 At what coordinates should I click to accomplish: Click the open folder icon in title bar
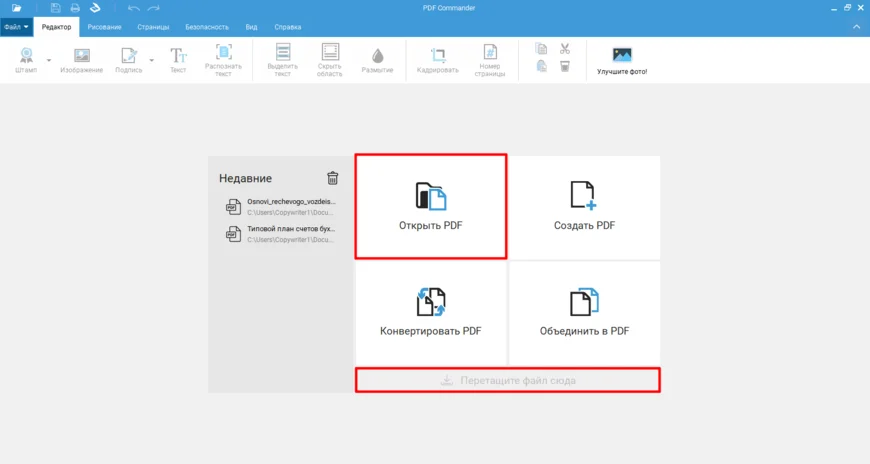click(17, 8)
